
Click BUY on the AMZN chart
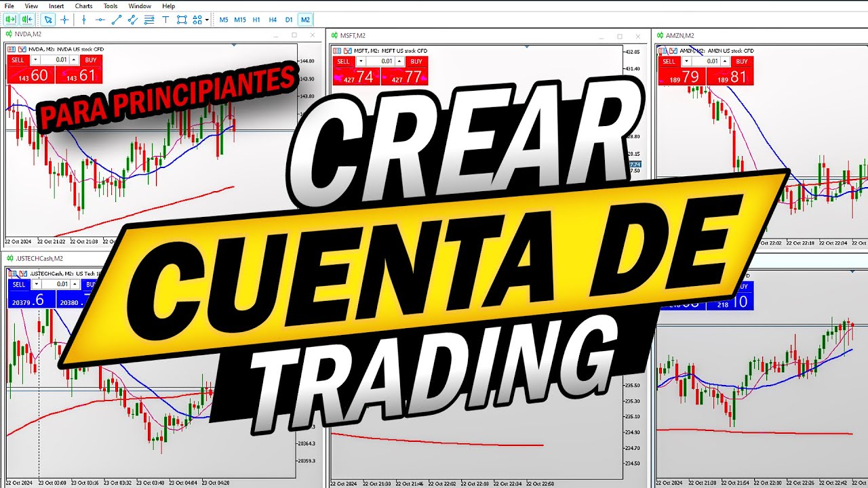742,62
